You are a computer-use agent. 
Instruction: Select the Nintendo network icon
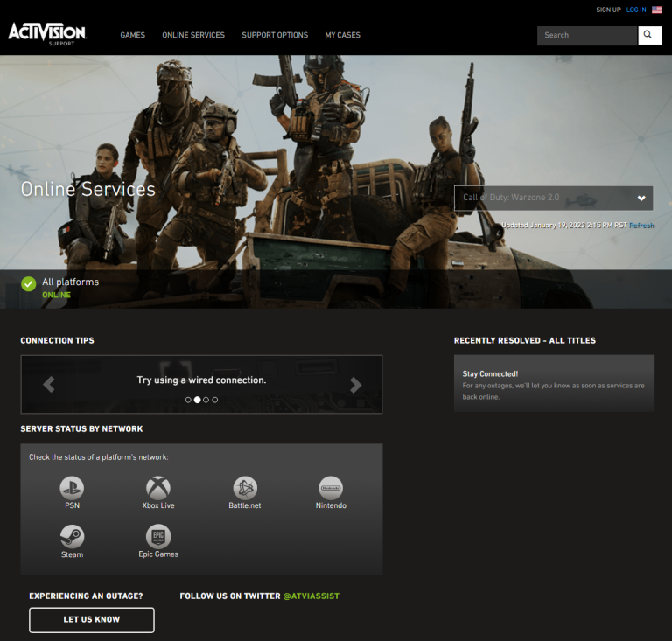coord(331,488)
